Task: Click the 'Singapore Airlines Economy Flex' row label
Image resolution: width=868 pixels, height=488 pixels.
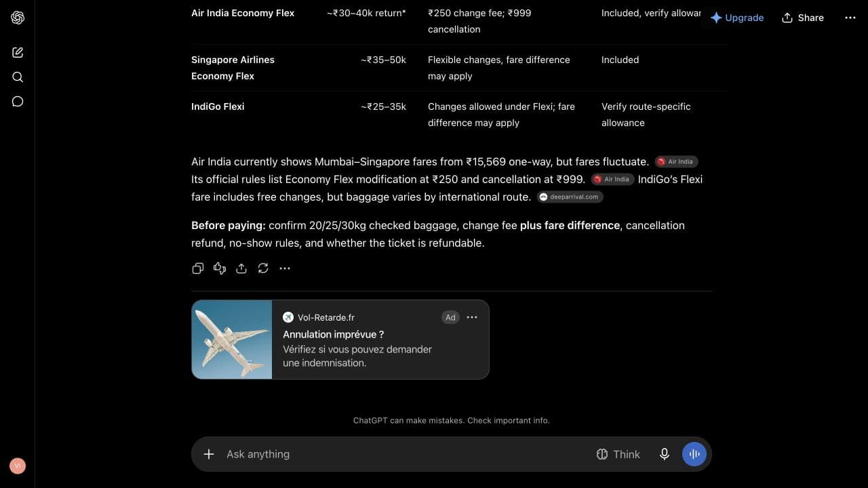Action: point(233,68)
